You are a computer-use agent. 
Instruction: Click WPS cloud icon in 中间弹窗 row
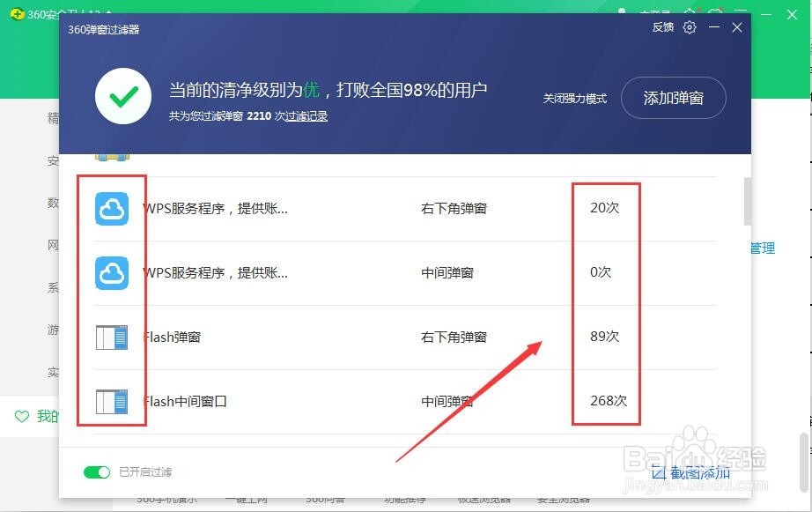click(x=112, y=272)
